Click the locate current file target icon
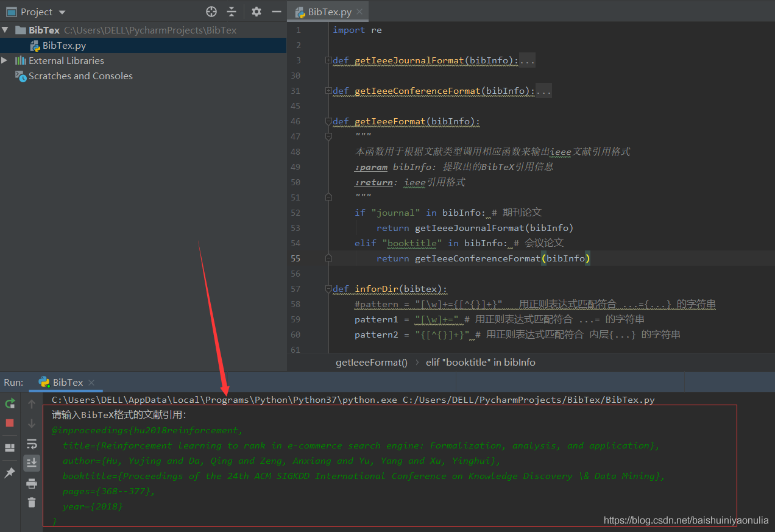 211,12
